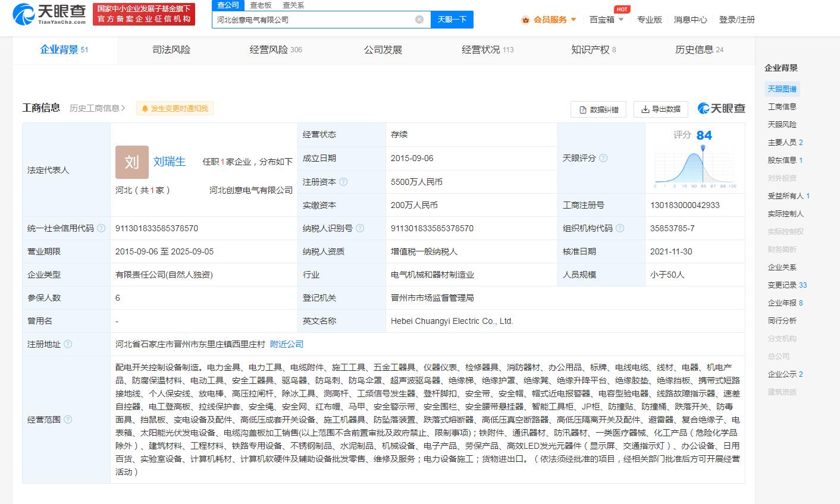Click the 天眼查 logo near export button
Image resolution: width=840 pixels, height=504 pixels.
click(x=721, y=108)
